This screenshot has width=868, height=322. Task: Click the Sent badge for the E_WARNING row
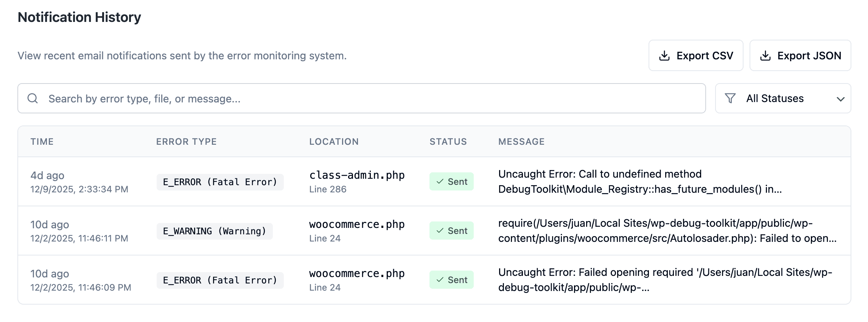(x=451, y=231)
